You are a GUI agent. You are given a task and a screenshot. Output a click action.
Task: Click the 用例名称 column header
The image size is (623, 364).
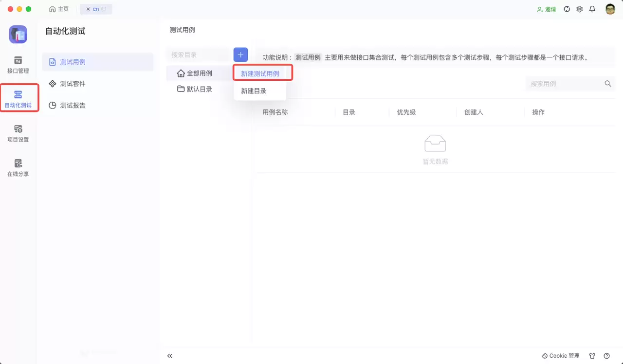tap(275, 112)
